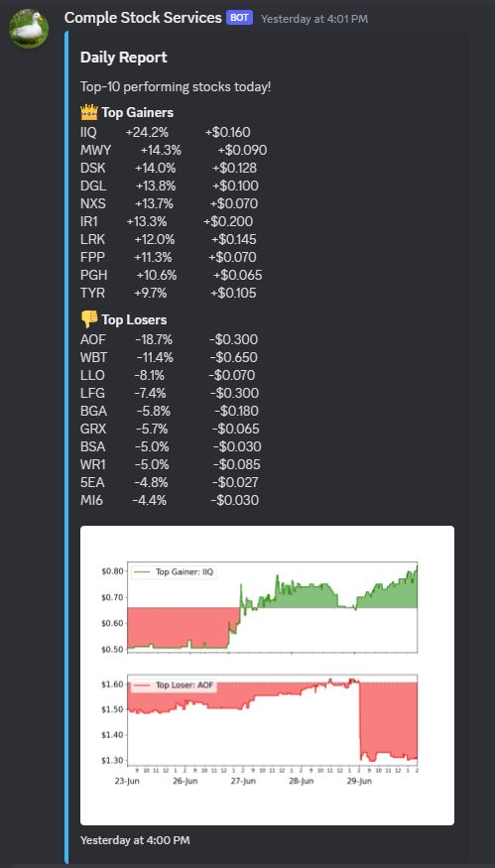
Task: Click the thumbs-down emoji beside Top Losers
Action: (89, 319)
